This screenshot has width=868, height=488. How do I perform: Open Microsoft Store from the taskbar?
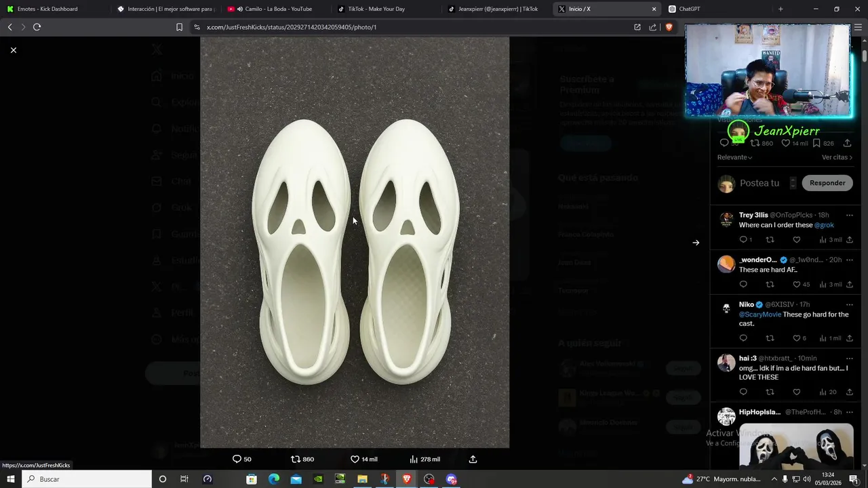pos(252,479)
